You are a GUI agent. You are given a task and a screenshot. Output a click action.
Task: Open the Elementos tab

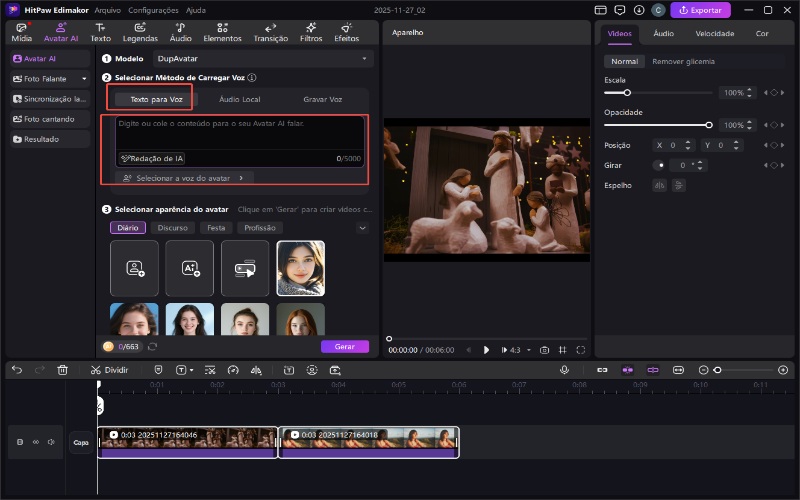point(222,33)
